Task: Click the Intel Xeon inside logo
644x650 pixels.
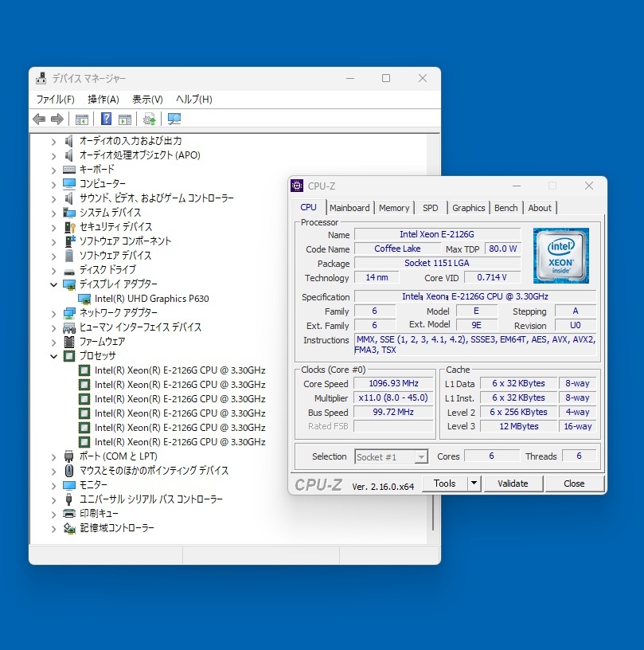Action: [560, 256]
